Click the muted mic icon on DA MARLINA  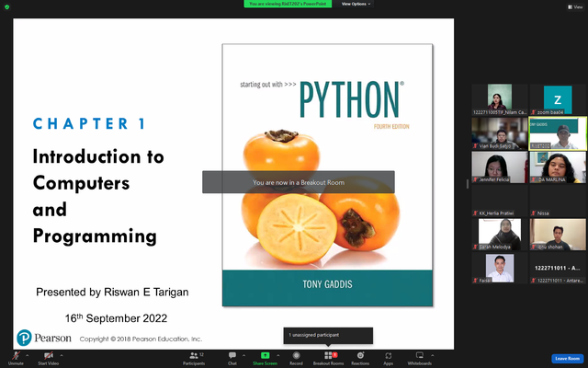pos(533,179)
